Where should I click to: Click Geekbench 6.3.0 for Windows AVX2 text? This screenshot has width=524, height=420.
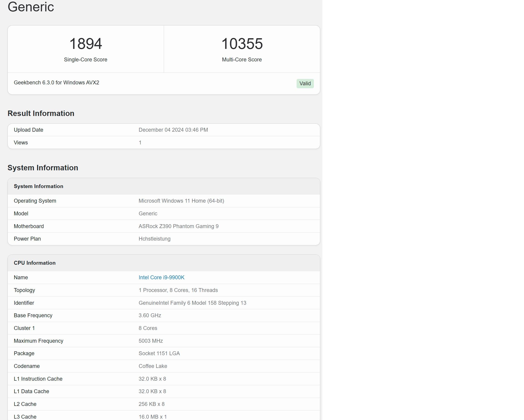[56, 83]
